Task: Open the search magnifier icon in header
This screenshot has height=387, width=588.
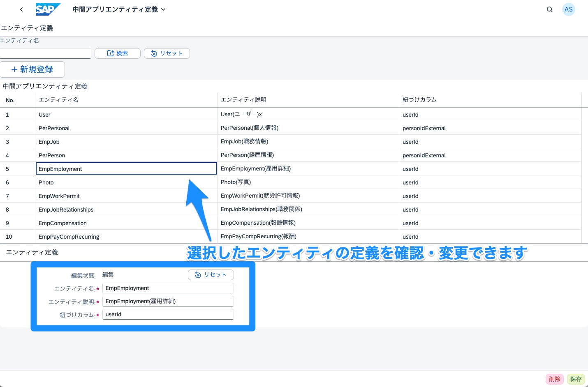Action: (550, 9)
